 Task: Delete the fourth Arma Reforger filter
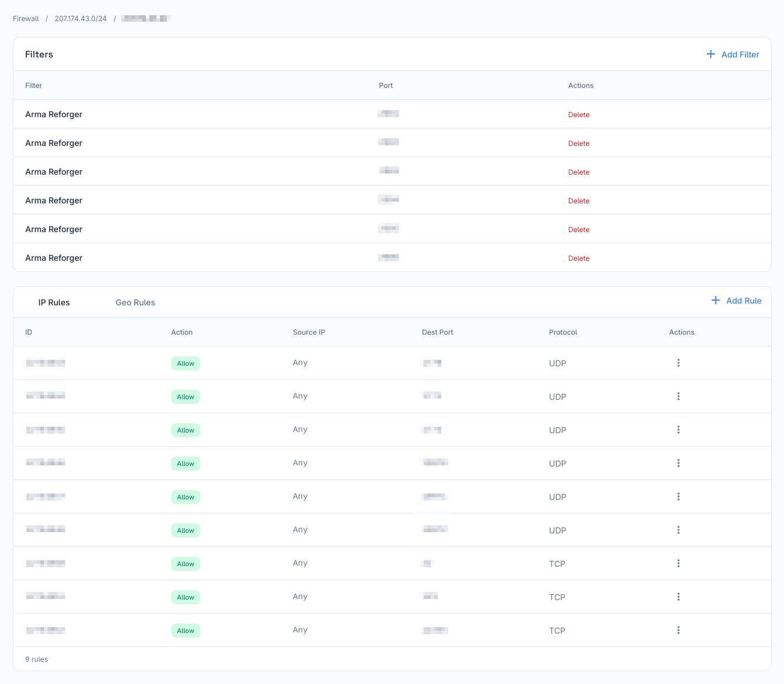click(x=579, y=201)
